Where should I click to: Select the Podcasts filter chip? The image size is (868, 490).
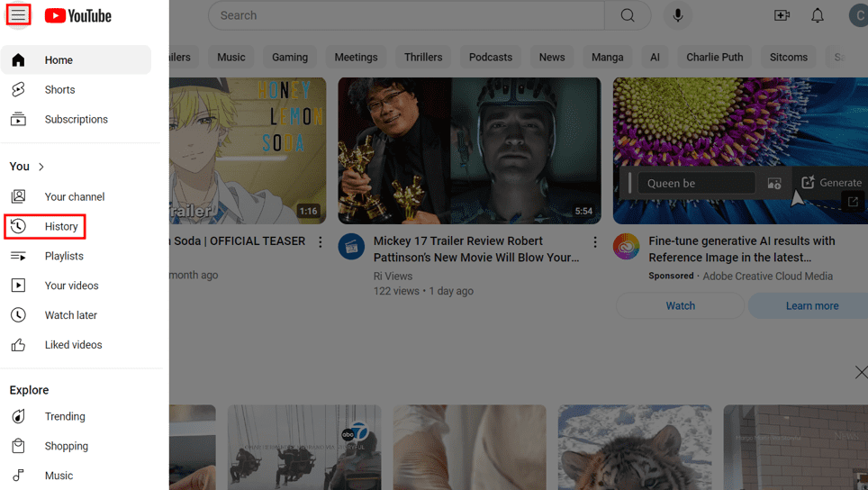tap(490, 57)
